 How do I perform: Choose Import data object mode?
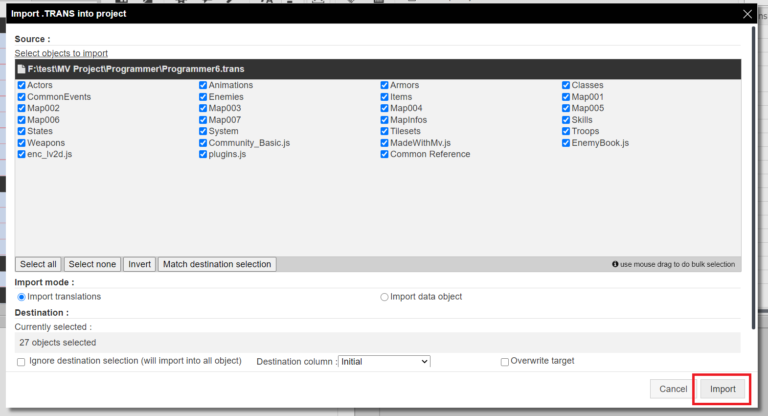384,297
